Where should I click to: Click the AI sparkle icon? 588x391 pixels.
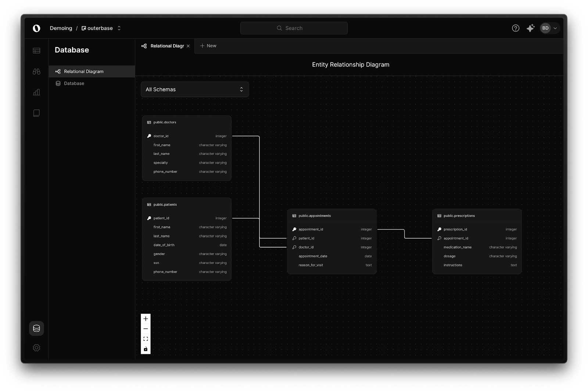[x=530, y=28]
